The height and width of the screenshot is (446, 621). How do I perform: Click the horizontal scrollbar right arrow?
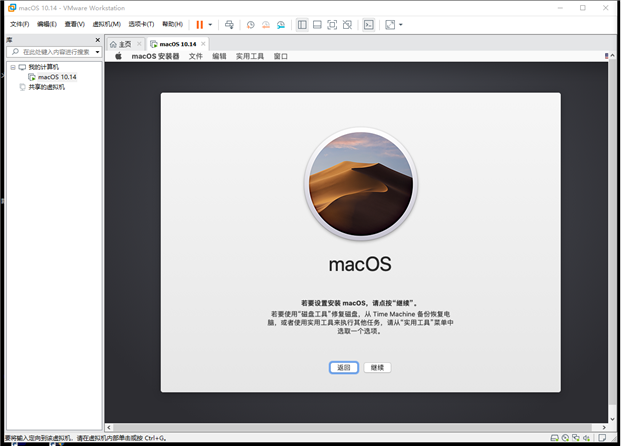tap(604, 427)
